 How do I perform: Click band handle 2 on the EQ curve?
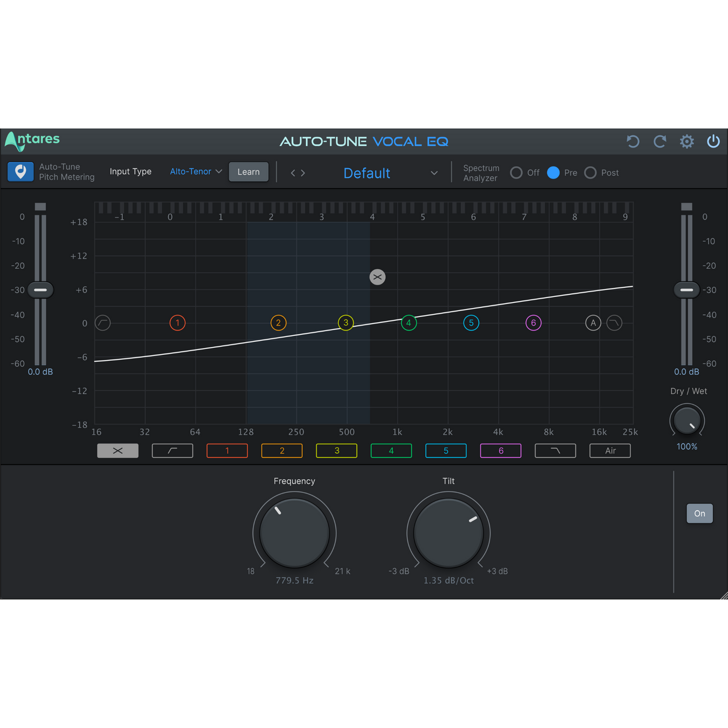click(x=279, y=322)
